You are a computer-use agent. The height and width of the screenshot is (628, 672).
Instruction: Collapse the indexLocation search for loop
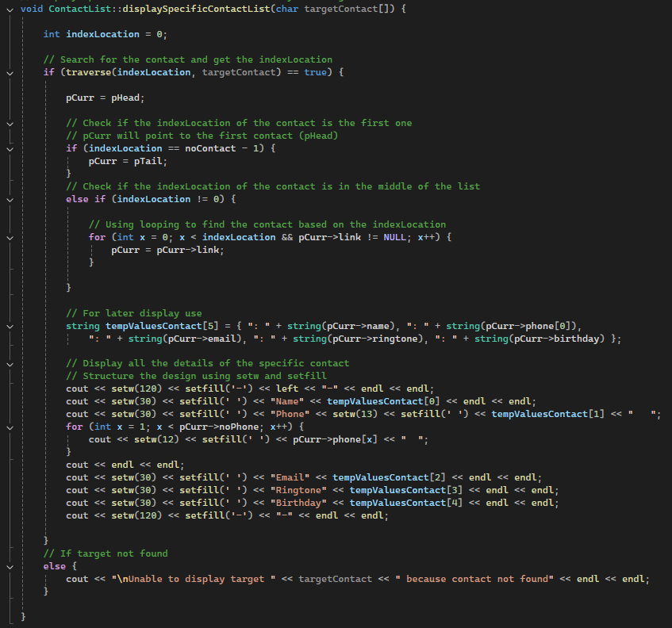coord(8,236)
